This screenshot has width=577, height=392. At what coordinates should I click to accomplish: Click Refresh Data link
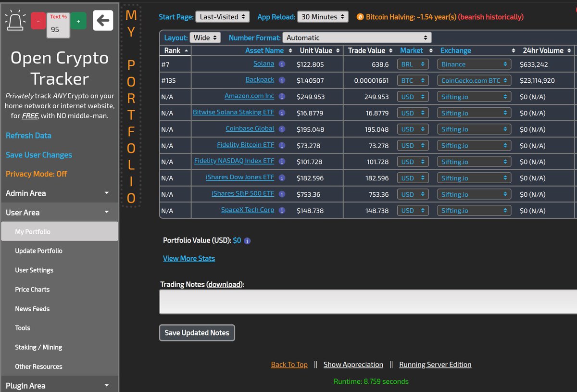pos(28,136)
